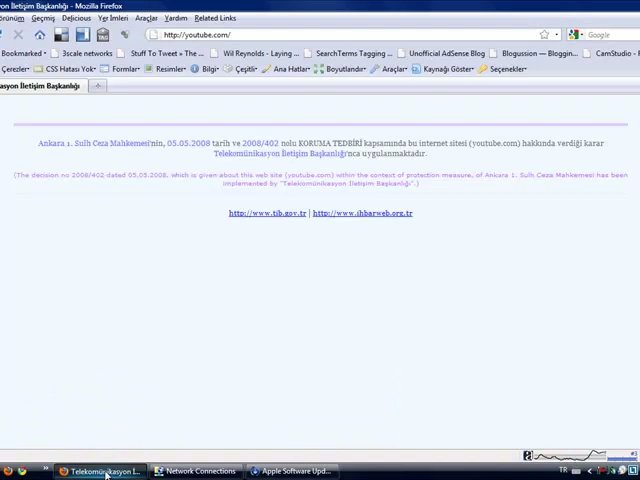Click the Telekomünikasyon İletişim Başkanlığı page text

280,154
